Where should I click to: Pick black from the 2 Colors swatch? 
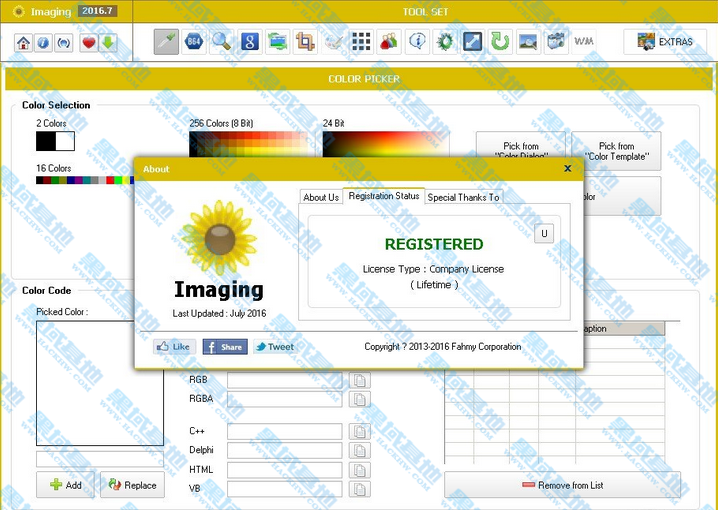point(46,141)
